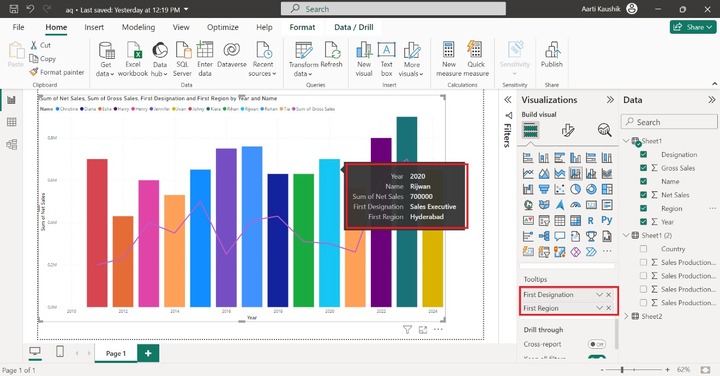The height and width of the screenshot is (376, 720).
Task: Pick the Python visual
Action: point(607,220)
